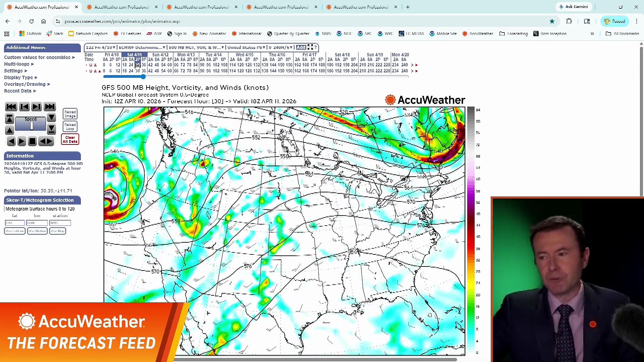Viewport: 644px width, 362px height.
Task: Select forecast hour 72 in second row
Action: pos(183,71)
